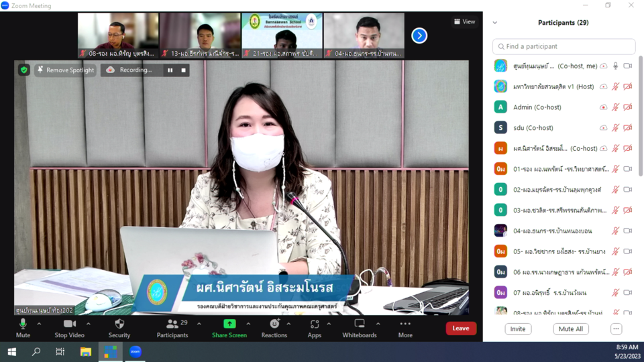
Task: Toggle microphone icon on the Co-host, me row
Action: pyautogui.click(x=615, y=66)
